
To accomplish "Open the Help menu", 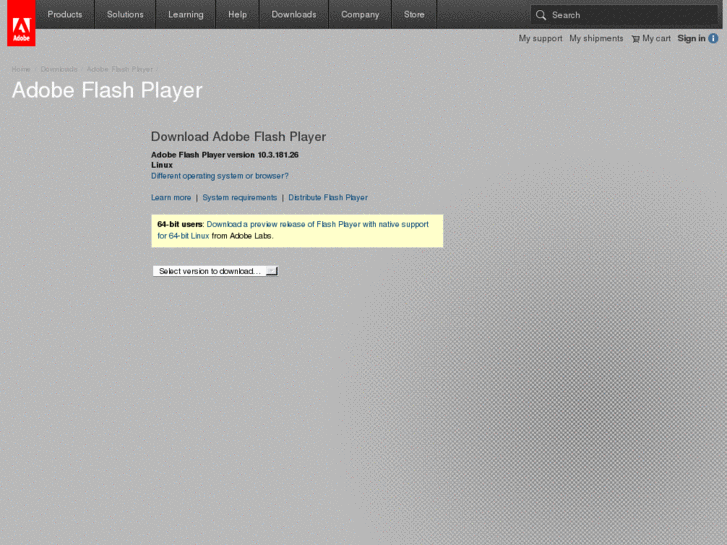I will pos(237,14).
